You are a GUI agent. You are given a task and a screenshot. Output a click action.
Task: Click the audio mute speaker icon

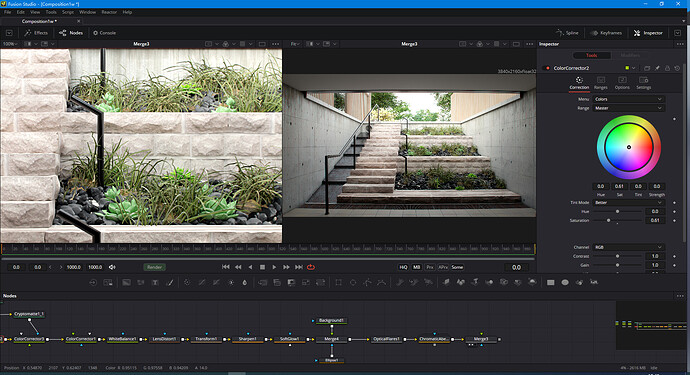[x=112, y=267]
